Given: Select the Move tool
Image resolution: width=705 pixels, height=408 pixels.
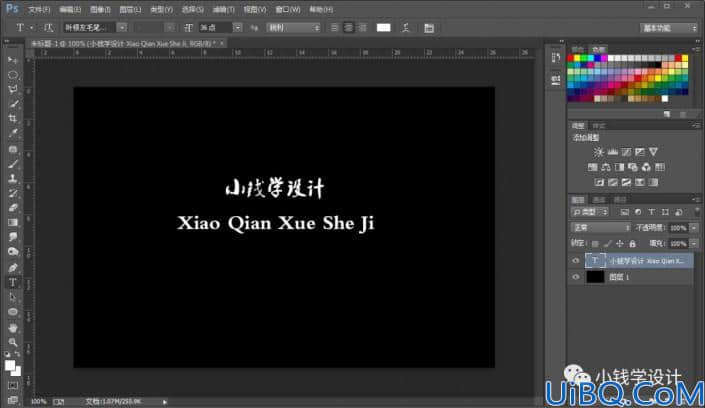Looking at the screenshot, I should click(13, 60).
